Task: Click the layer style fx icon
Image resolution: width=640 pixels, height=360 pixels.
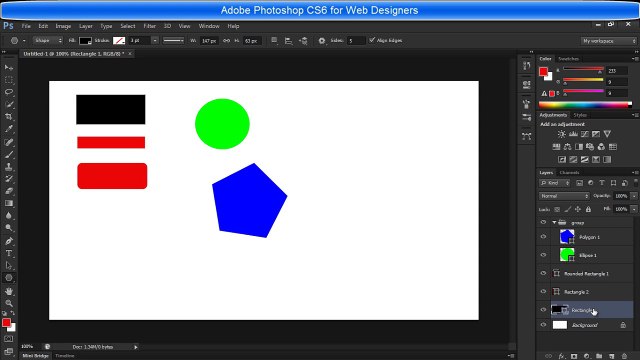Action: click(561, 356)
